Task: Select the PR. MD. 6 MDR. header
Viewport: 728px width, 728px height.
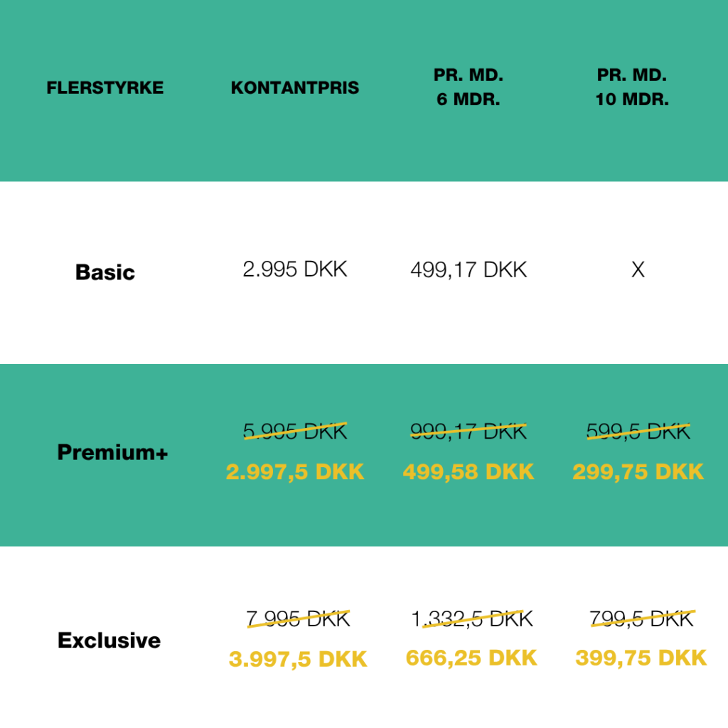Action: 469,87
